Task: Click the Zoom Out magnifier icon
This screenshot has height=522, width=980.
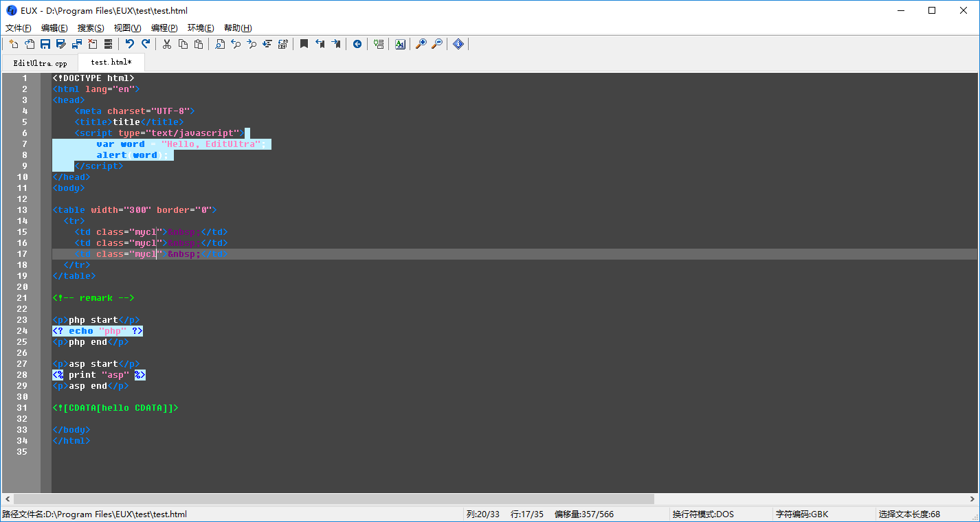Action: point(437,44)
